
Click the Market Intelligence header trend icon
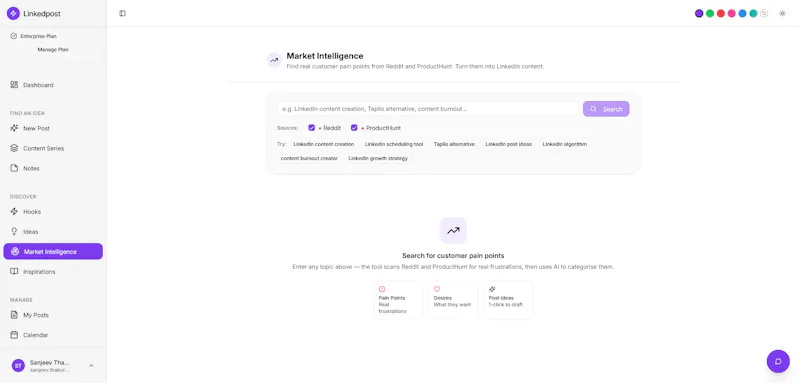click(x=274, y=60)
